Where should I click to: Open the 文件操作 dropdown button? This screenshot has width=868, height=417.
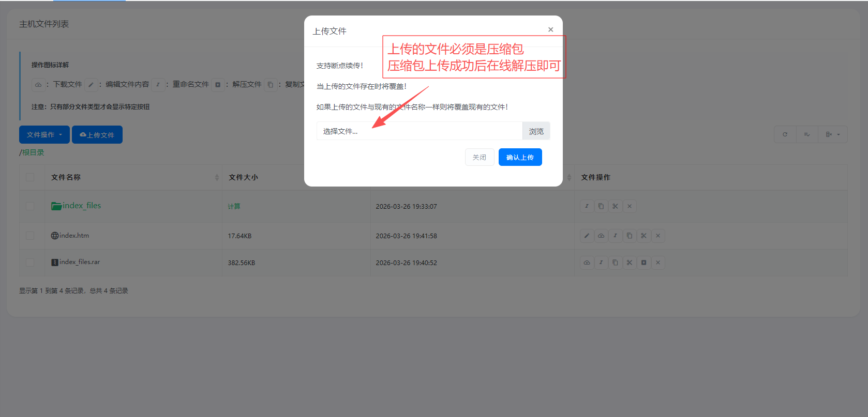point(44,135)
